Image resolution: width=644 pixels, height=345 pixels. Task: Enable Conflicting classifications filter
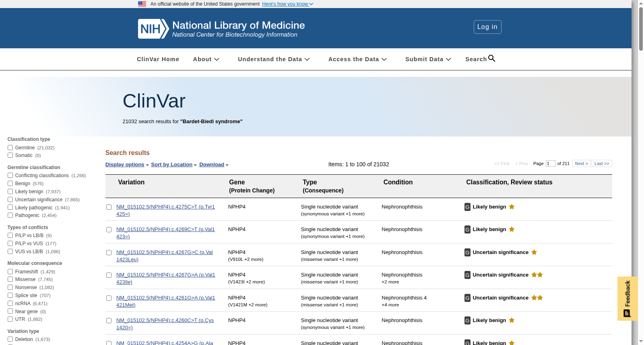tap(10, 176)
